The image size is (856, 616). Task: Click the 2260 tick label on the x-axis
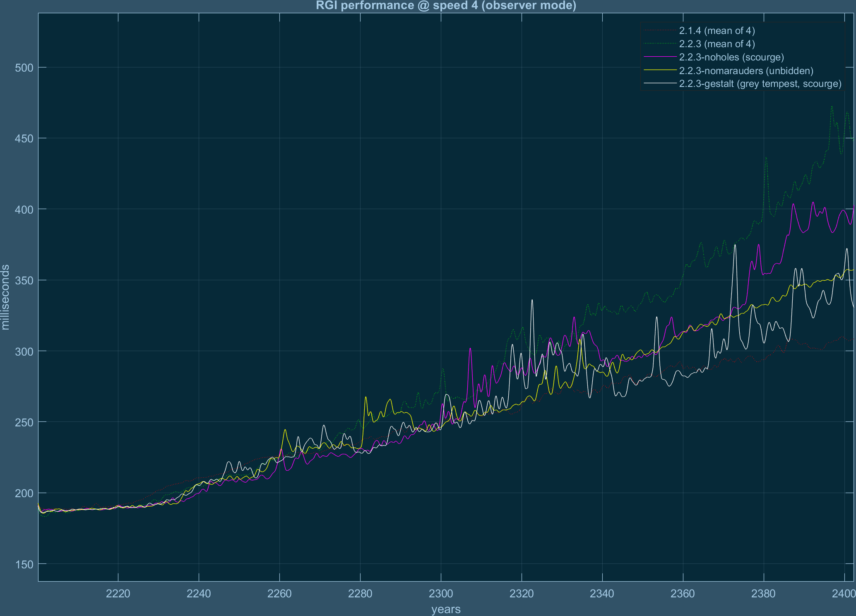279,594
